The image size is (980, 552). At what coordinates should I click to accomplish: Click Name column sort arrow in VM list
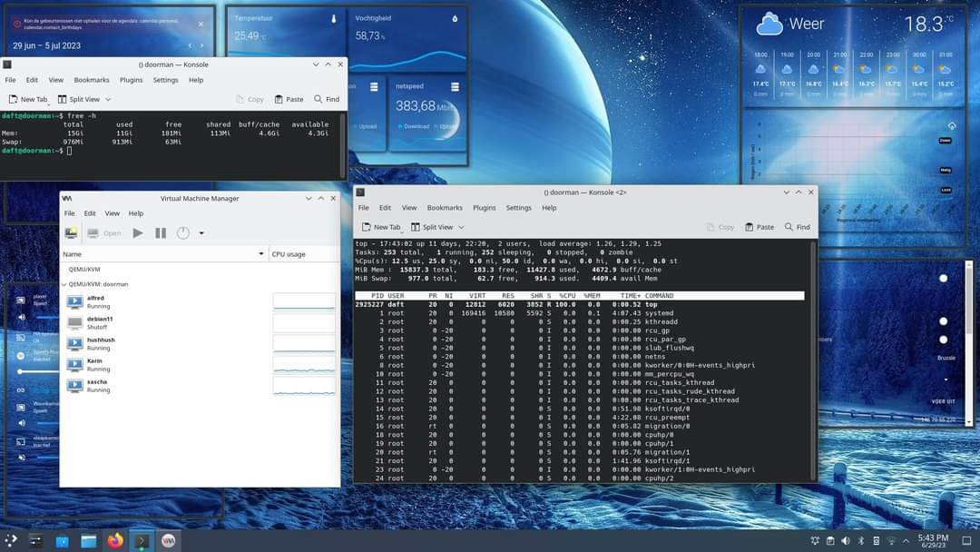point(260,254)
